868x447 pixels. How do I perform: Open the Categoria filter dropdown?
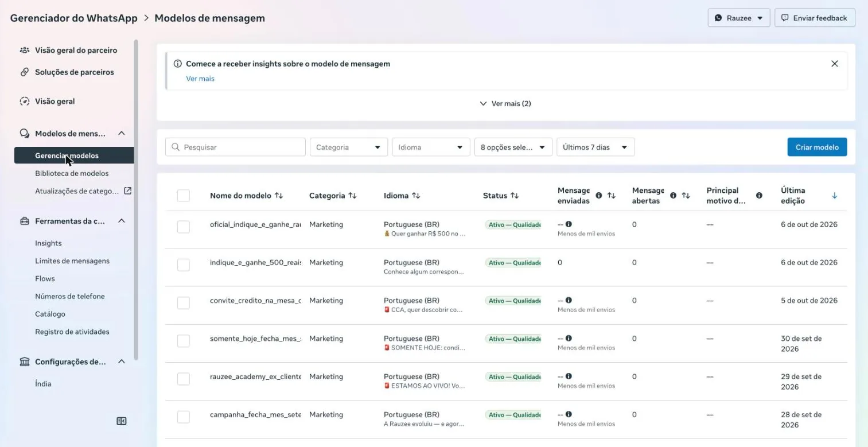point(349,147)
